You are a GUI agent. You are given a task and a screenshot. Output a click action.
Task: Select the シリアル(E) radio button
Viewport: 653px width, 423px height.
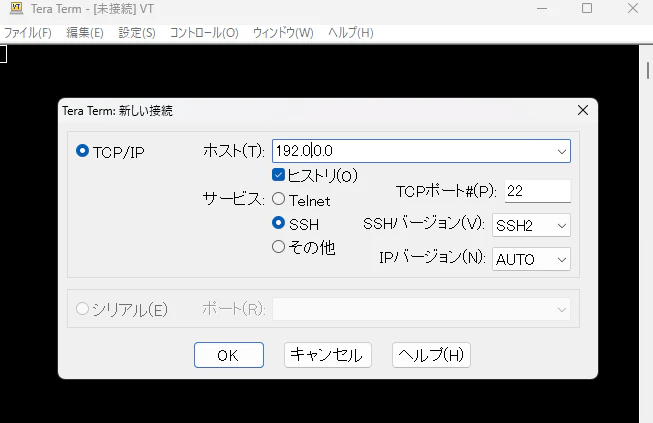pyautogui.click(x=82, y=309)
